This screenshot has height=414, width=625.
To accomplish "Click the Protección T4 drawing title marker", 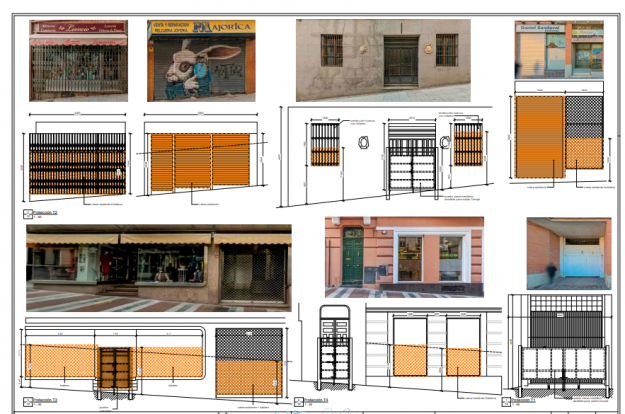I will [x=297, y=400].
